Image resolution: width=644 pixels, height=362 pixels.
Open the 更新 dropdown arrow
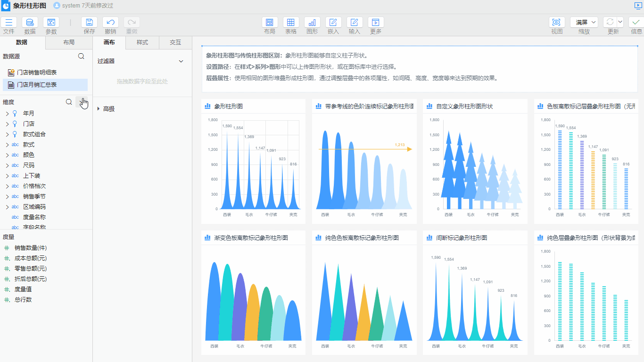pyautogui.click(x=620, y=22)
